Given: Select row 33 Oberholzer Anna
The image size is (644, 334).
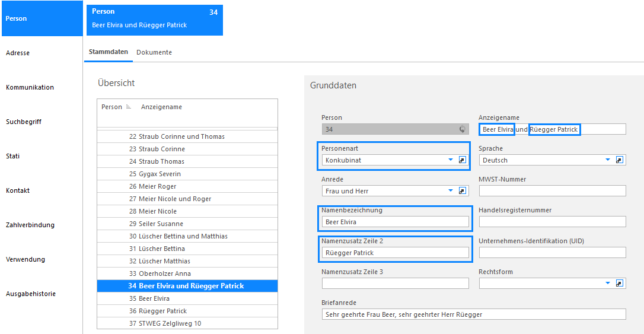Looking at the screenshot, I should point(187,273).
